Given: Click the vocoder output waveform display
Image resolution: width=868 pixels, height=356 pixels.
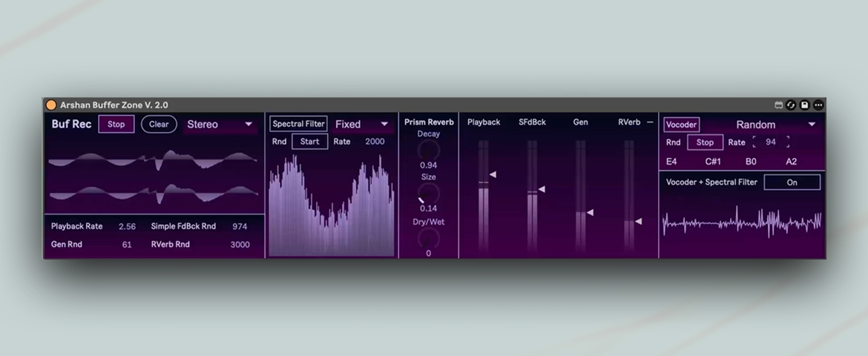Looking at the screenshot, I should pyautogui.click(x=742, y=222).
